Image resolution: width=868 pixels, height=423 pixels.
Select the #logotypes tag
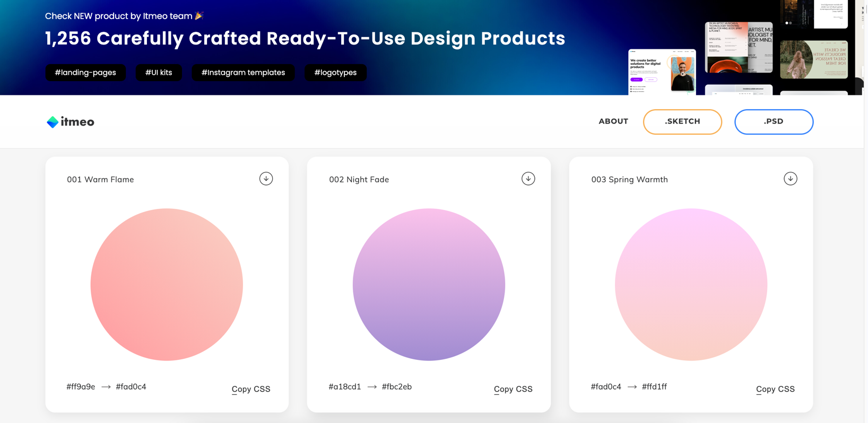[335, 73]
